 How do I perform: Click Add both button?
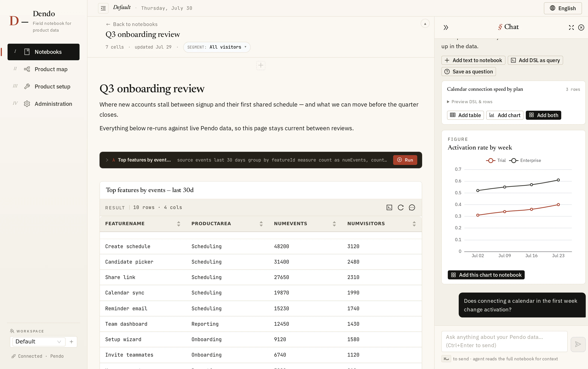[x=543, y=115]
